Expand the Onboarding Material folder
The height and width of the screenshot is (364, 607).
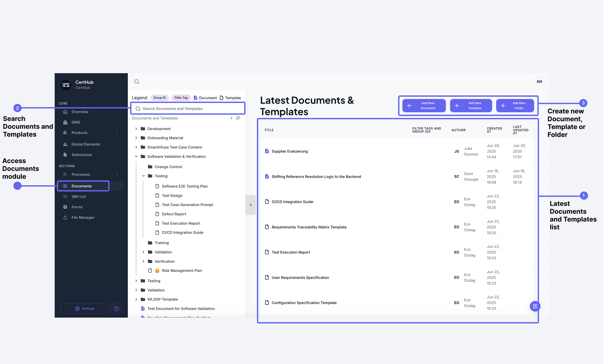(x=136, y=138)
